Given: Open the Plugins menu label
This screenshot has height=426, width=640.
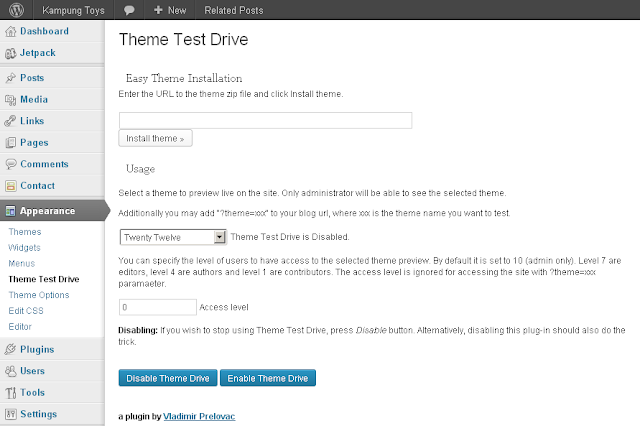Looking at the screenshot, I should pos(37,350).
